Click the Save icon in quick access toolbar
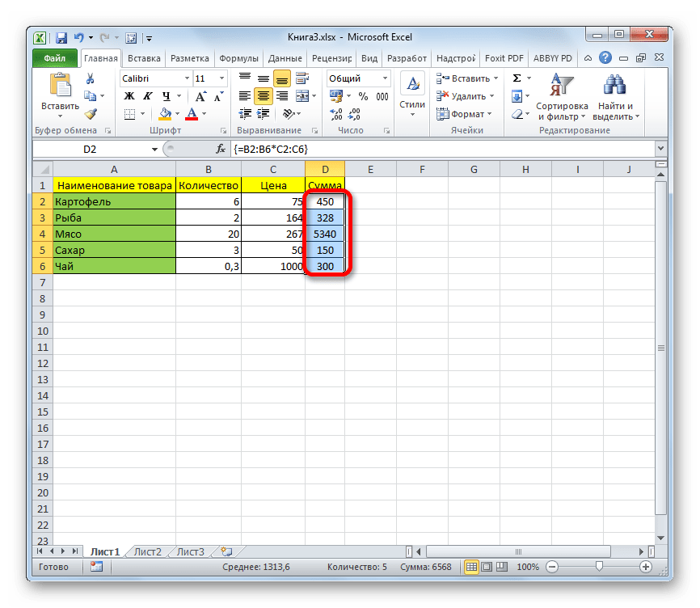The width and height of the screenshot is (700, 608). (x=61, y=37)
